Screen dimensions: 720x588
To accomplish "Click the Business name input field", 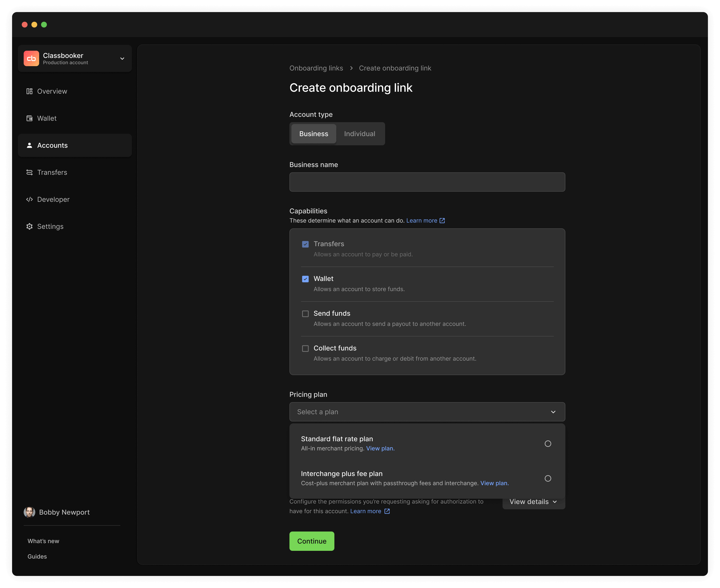I will [x=427, y=182].
